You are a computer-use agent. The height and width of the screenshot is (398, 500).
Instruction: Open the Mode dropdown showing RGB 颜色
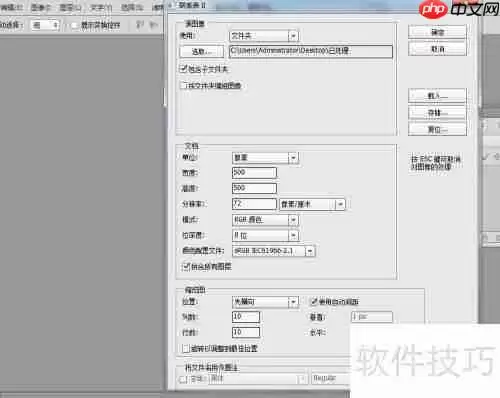[265, 220]
